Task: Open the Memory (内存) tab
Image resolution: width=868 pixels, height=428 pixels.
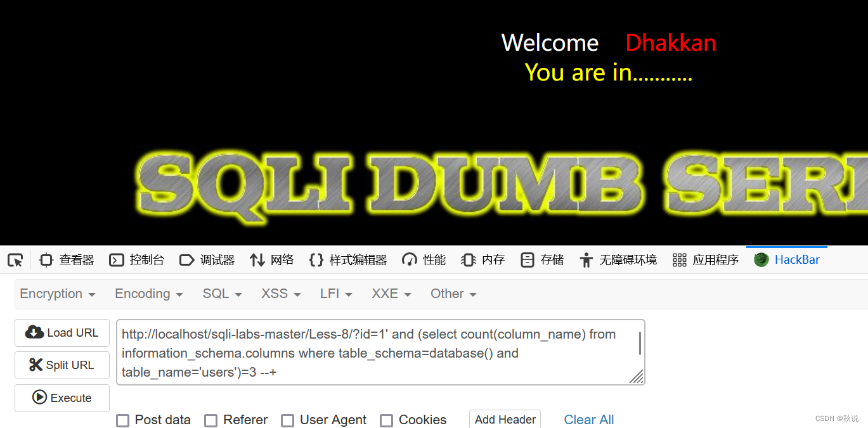Action: [x=483, y=260]
